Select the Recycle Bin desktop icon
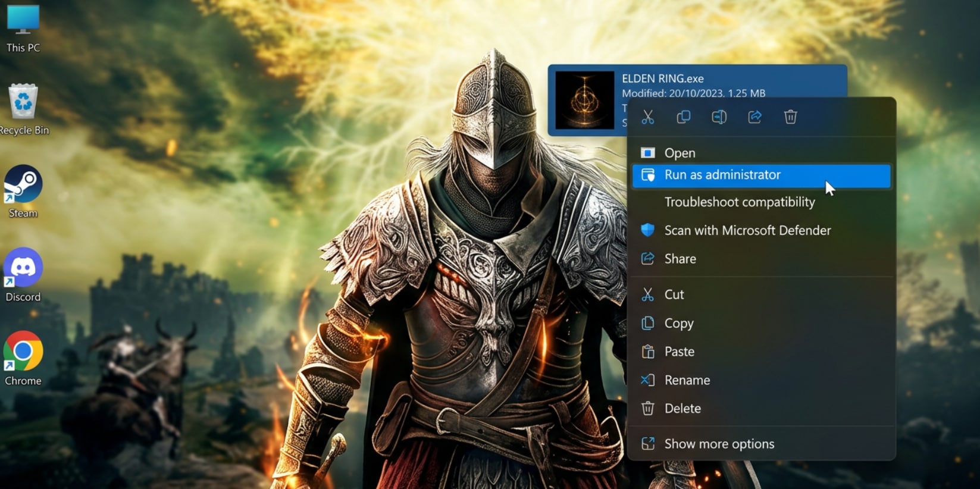This screenshot has height=489, width=980. (23, 109)
